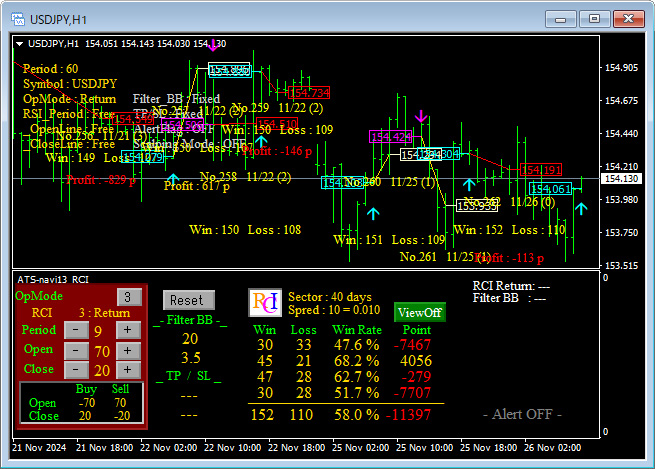The image size is (655, 469).
Task: Click the ATS-navi13_RCI indicator title
Action: [x=53, y=279]
